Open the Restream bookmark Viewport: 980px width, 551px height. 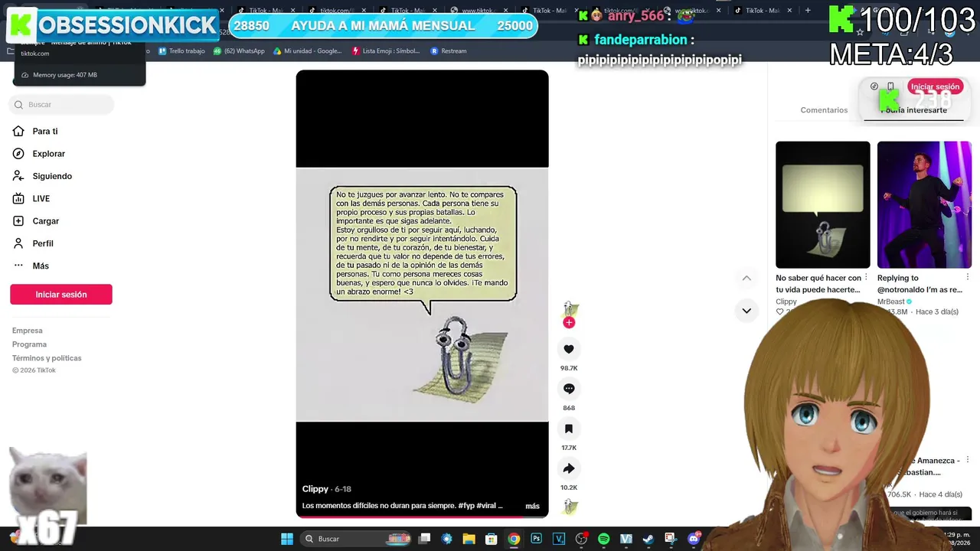(x=449, y=51)
